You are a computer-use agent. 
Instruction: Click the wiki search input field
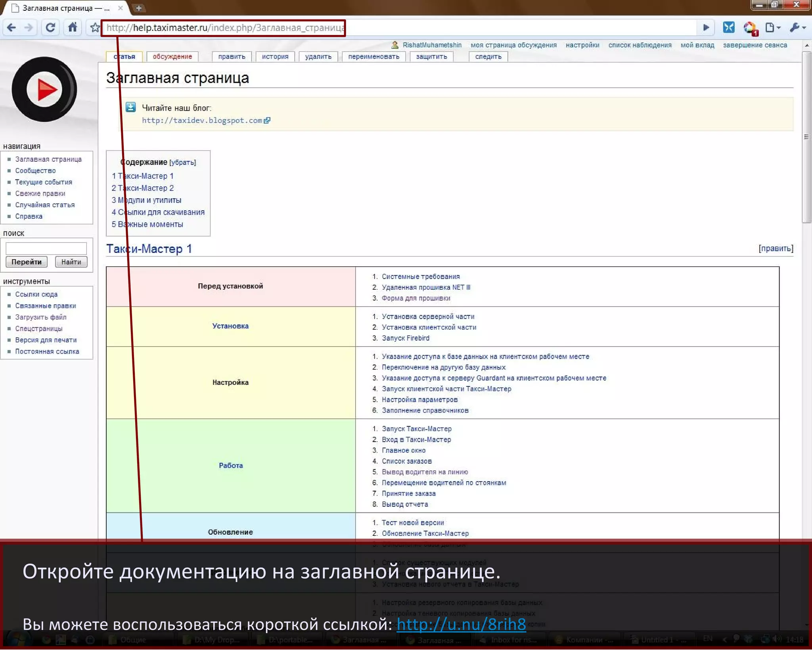coord(46,249)
